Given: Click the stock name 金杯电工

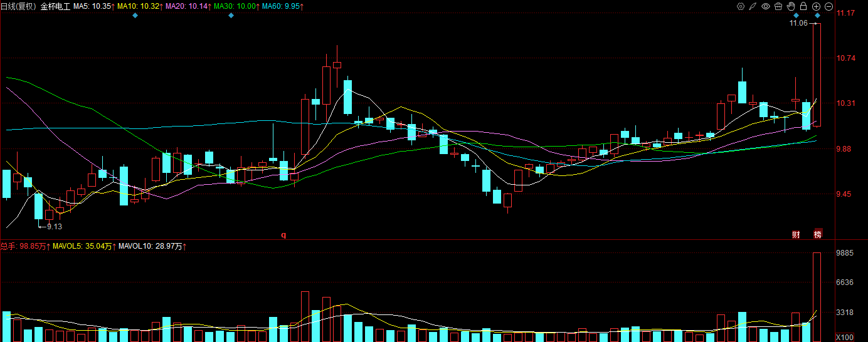Looking at the screenshot, I should pyautogui.click(x=56, y=6).
